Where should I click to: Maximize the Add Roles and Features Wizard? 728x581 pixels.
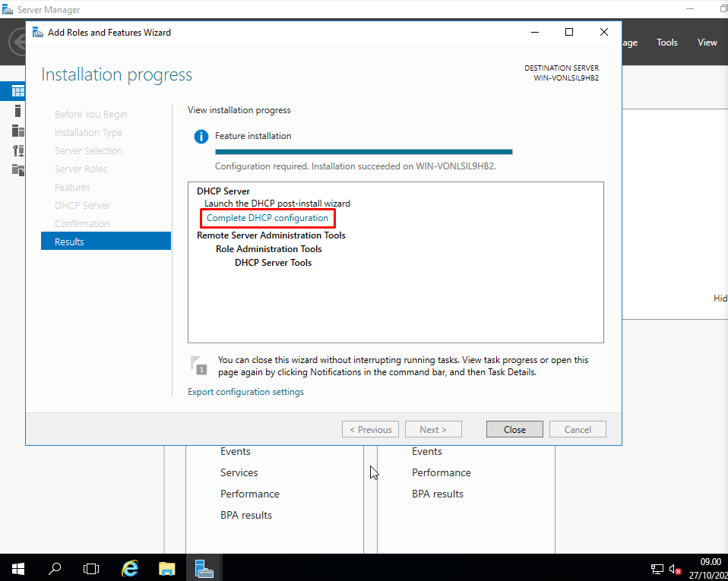click(x=568, y=32)
